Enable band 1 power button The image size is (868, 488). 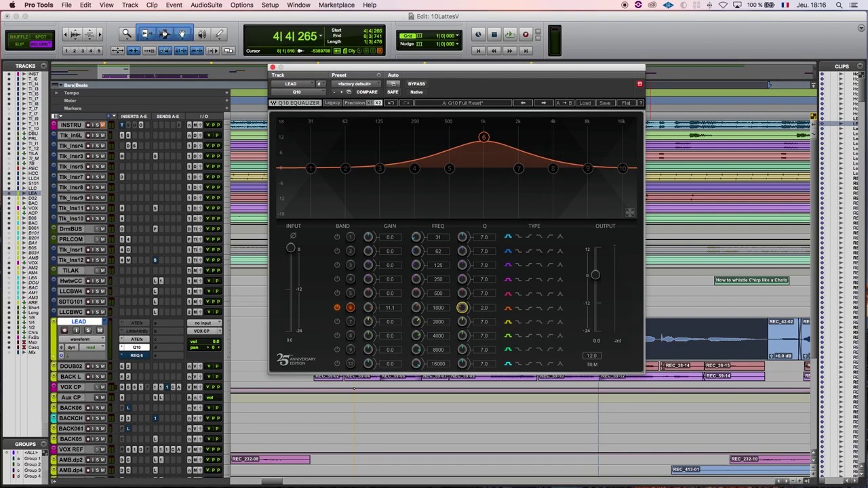337,237
